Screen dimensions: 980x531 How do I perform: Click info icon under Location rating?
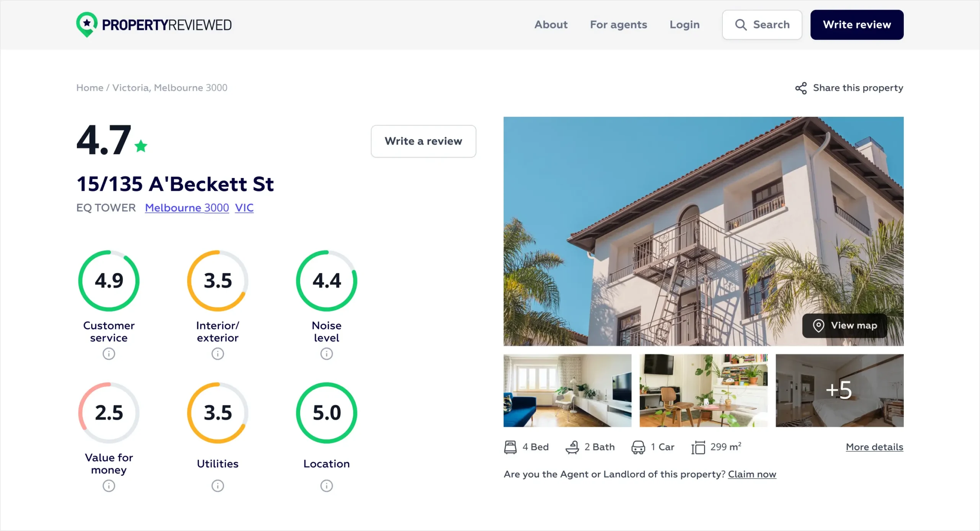tap(327, 486)
